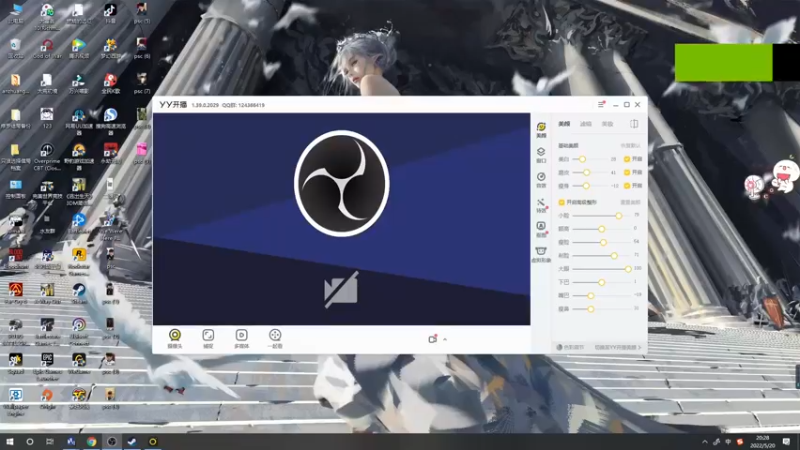Click the Cortana search circle on taskbar
Image resolution: width=800 pixels, height=450 pixels.
[x=30, y=442]
